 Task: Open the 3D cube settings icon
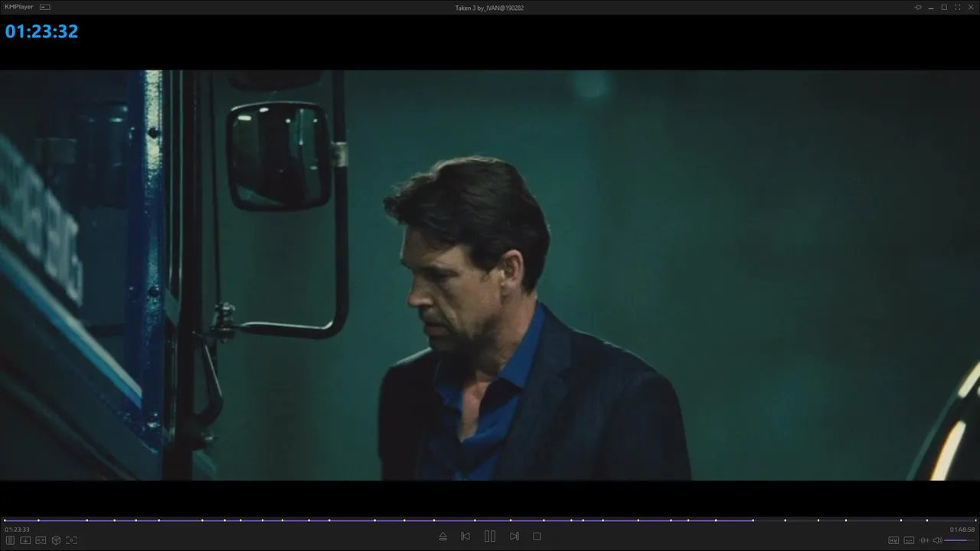(56, 540)
